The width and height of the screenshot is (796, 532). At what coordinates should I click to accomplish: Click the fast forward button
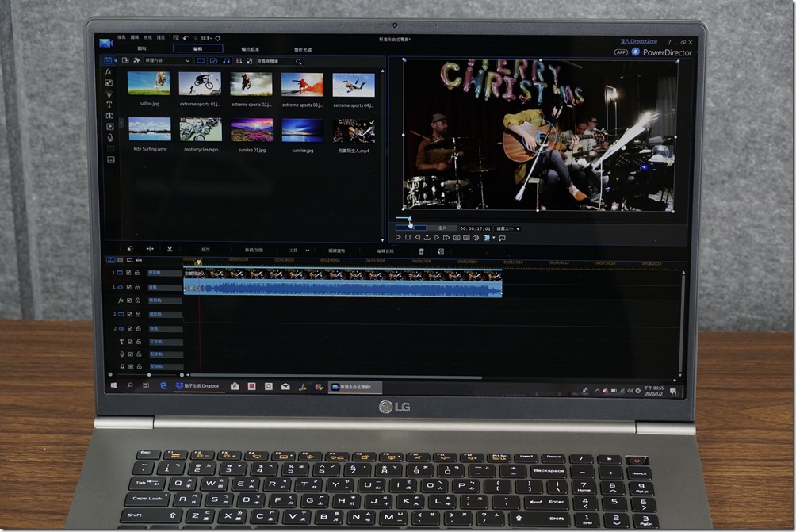(x=446, y=238)
